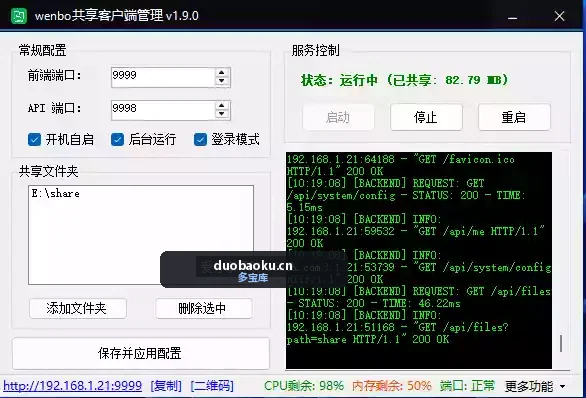
Task: Open the http://192.168.1.21:9999 link
Action: (x=73, y=386)
